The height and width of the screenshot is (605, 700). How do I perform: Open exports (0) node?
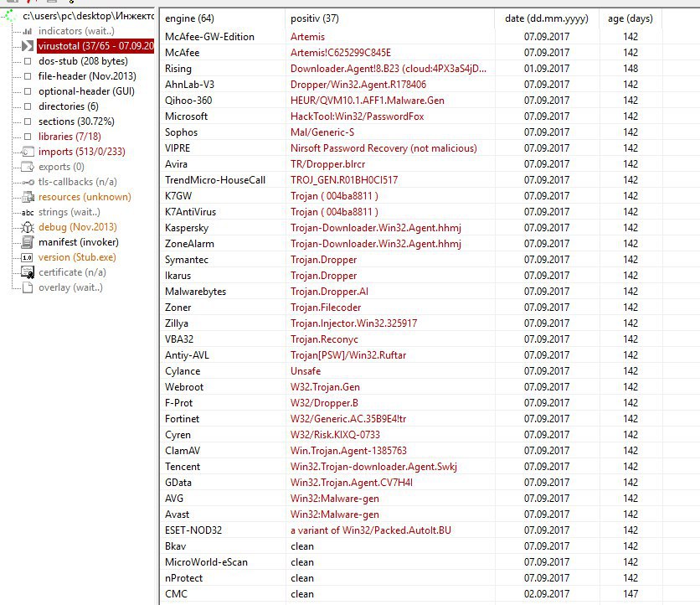(61, 167)
